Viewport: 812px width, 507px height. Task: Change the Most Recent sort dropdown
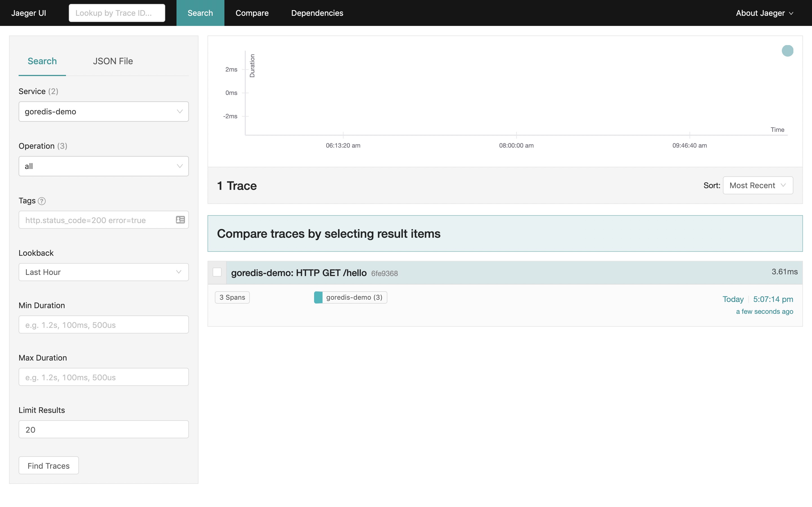(757, 185)
